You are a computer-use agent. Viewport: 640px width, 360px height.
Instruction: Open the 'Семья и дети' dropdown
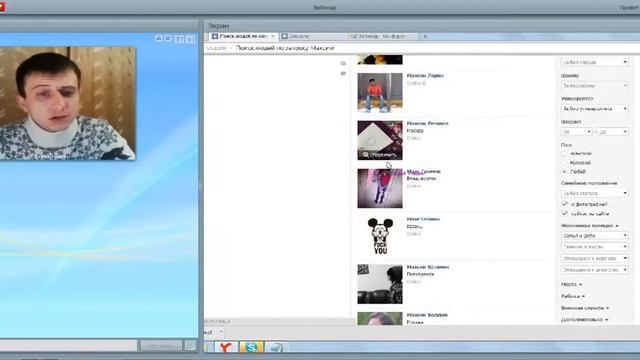point(595,236)
